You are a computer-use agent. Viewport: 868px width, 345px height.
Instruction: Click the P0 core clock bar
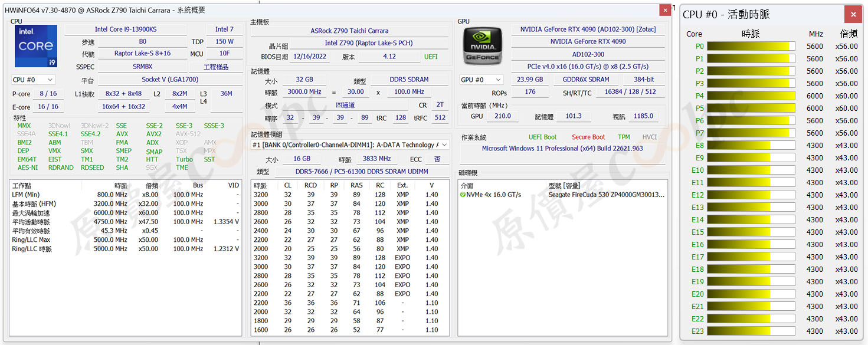751,46
